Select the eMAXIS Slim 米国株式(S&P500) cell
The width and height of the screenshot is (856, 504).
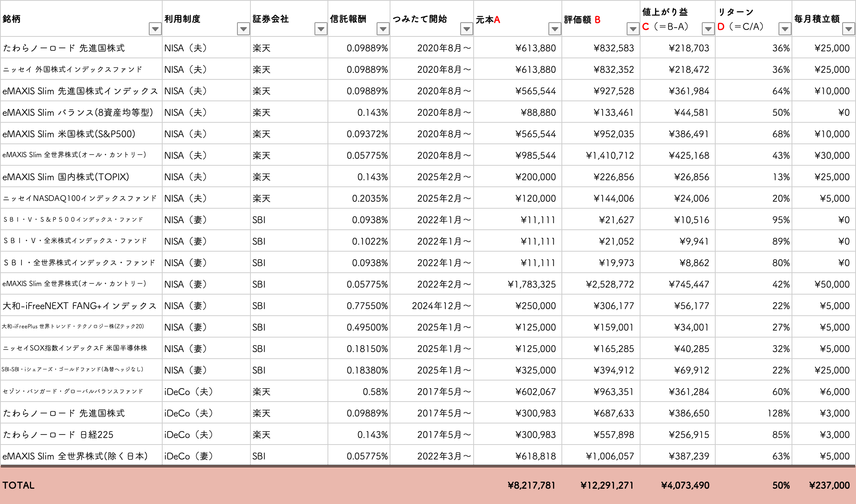(x=69, y=134)
